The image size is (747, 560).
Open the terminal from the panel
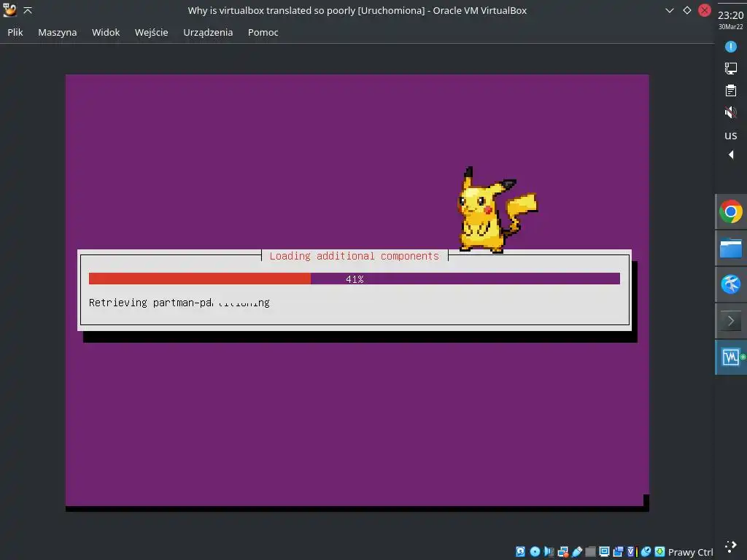[x=731, y=321]
